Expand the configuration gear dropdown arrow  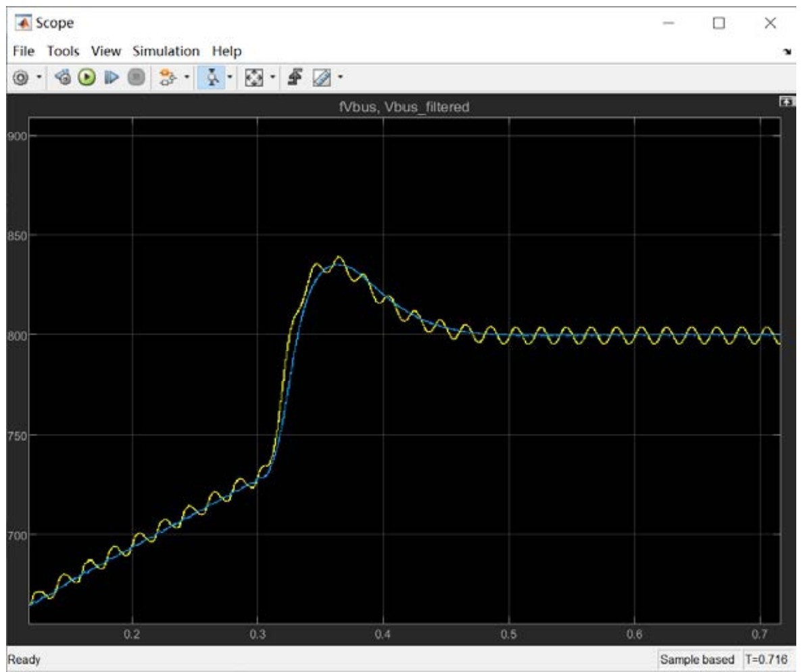click(39, 78)
